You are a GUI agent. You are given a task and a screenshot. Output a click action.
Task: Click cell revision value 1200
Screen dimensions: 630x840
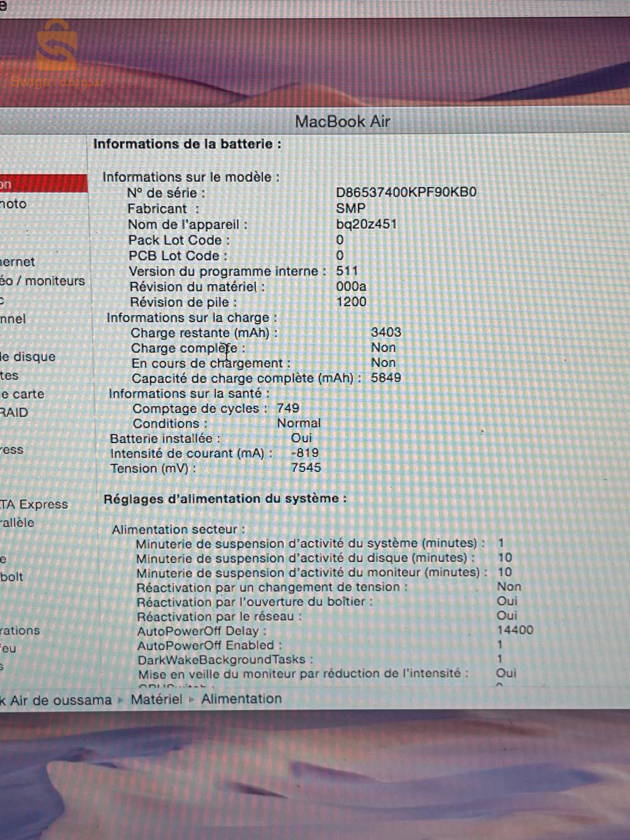pyautogui.click(x=352, y=302)
